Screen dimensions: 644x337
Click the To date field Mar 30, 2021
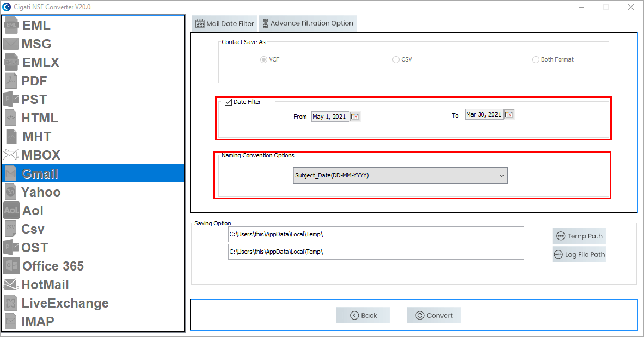pyautogui.click(x=484, y=114)
